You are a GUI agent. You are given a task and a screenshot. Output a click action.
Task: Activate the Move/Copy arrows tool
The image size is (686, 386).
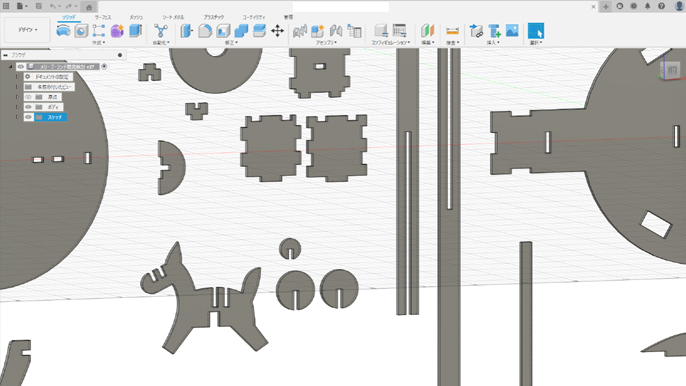click(277, 31)
